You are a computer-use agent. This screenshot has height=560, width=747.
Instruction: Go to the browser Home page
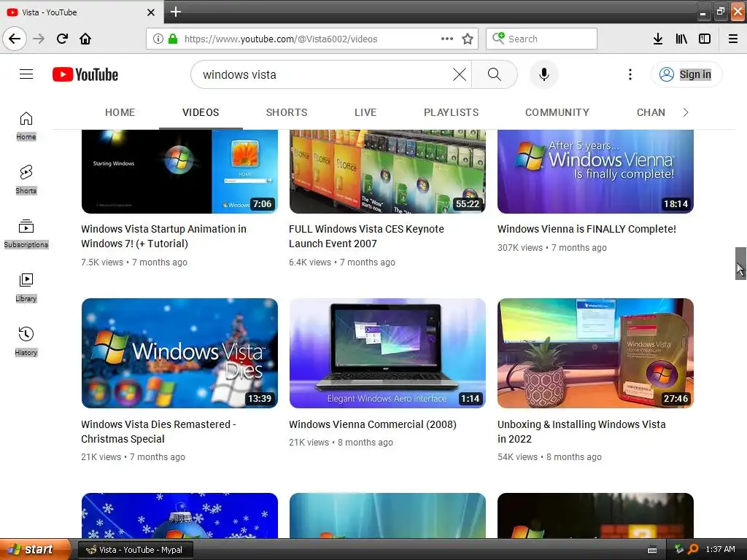pyautogui.click(x=85, y=39)
